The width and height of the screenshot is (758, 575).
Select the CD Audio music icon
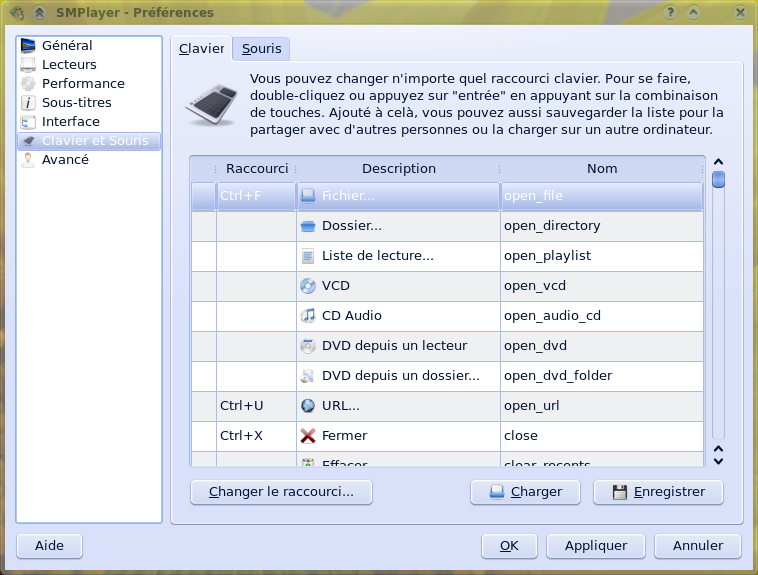tap(308, 316)
